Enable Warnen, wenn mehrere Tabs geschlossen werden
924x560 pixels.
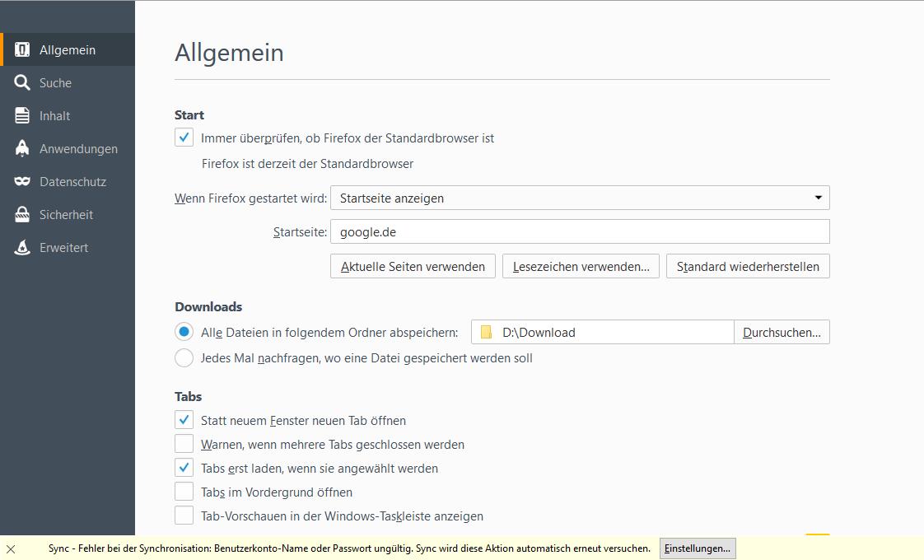(184, 445)
